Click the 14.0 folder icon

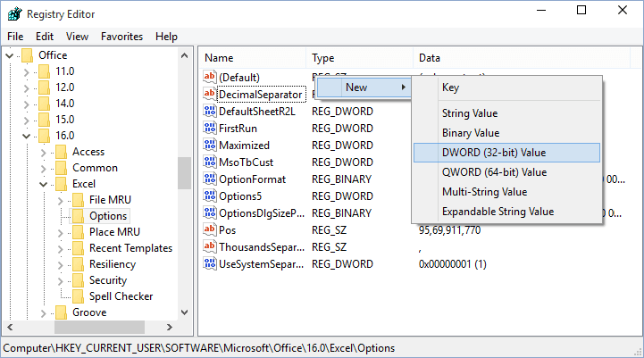[44, 103]
